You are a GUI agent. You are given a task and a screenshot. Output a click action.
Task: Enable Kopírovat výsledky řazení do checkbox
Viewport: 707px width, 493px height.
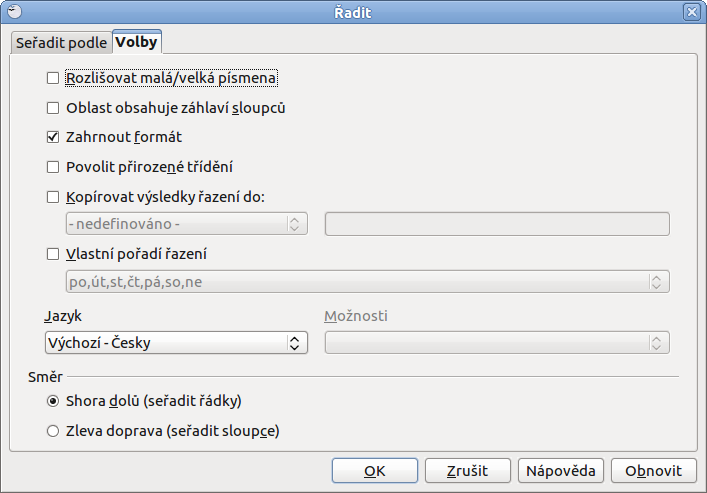coord(53,197)
